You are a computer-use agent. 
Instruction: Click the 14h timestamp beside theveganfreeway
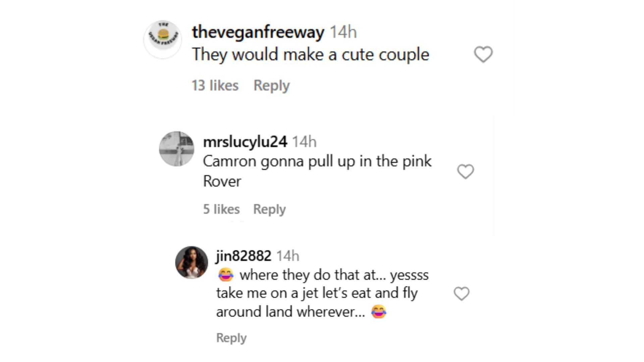343,32
